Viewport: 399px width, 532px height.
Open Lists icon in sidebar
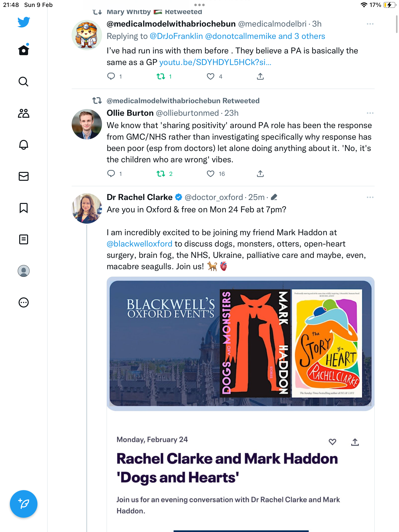(24, 239)
